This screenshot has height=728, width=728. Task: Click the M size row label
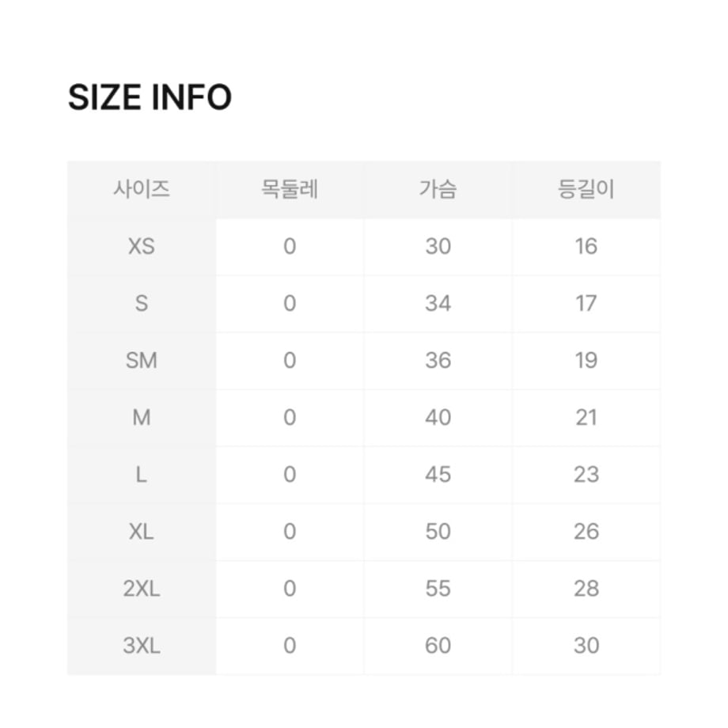[x=142, y=417]
